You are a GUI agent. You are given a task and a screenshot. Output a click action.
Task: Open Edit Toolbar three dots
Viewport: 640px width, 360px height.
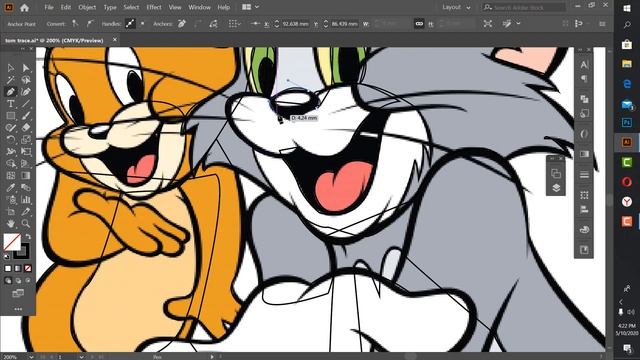[18, 309]
